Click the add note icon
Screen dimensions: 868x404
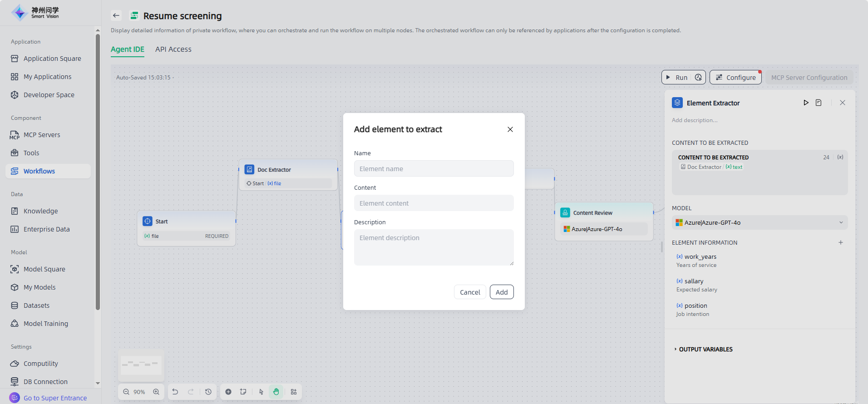[243, 392]
